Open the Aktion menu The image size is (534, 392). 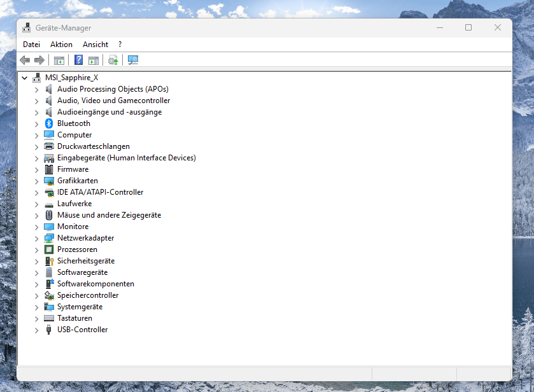[x=61, y=45]
